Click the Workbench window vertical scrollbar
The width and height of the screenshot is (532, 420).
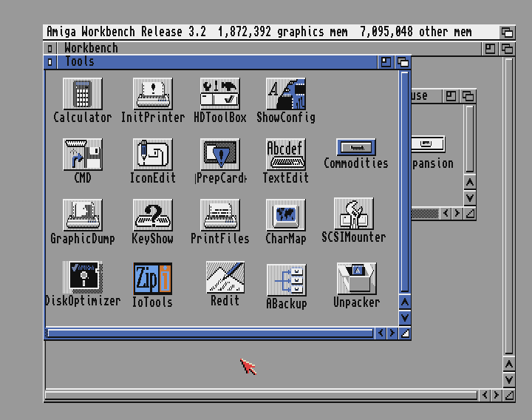[509, 206]
